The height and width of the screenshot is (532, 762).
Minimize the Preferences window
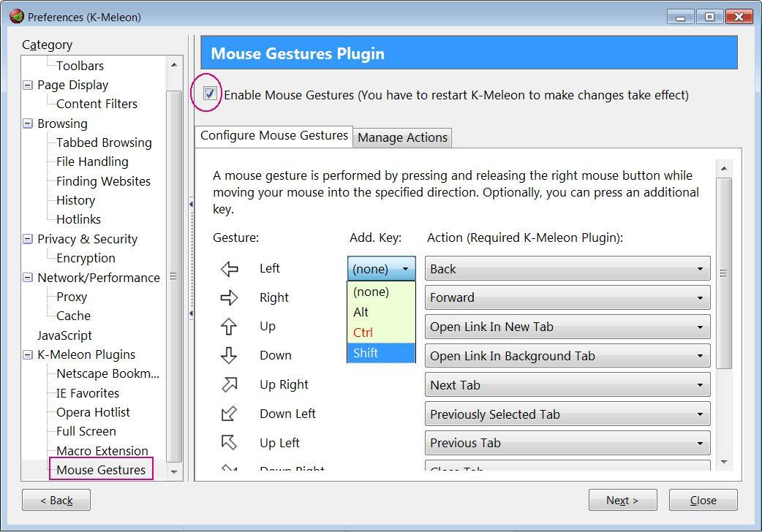pyautogui.click(x=680, y=17)
